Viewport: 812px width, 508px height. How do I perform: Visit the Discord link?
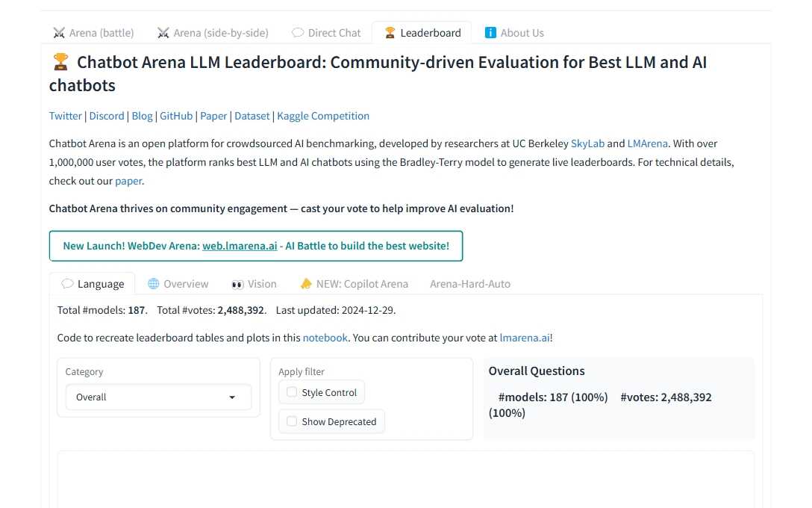[x=107, y=116]
